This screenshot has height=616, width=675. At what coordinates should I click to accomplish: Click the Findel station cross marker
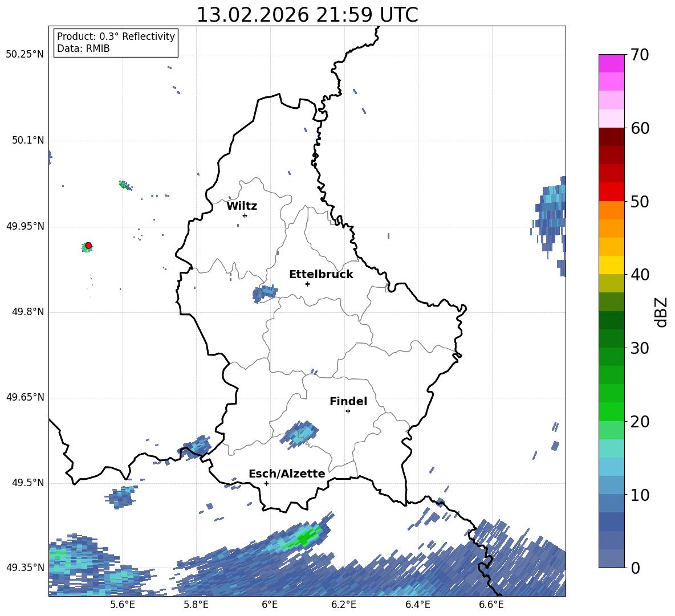pyautogui.click(x=348, y=411)
